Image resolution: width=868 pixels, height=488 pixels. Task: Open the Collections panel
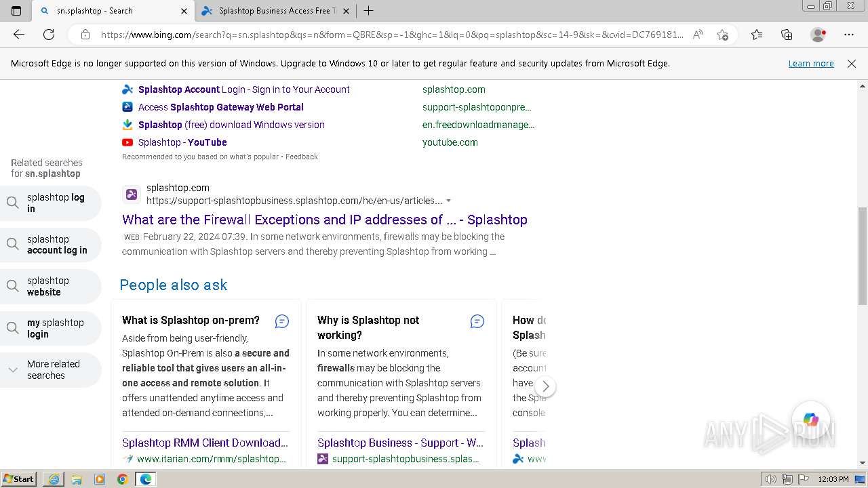point(787,35)
